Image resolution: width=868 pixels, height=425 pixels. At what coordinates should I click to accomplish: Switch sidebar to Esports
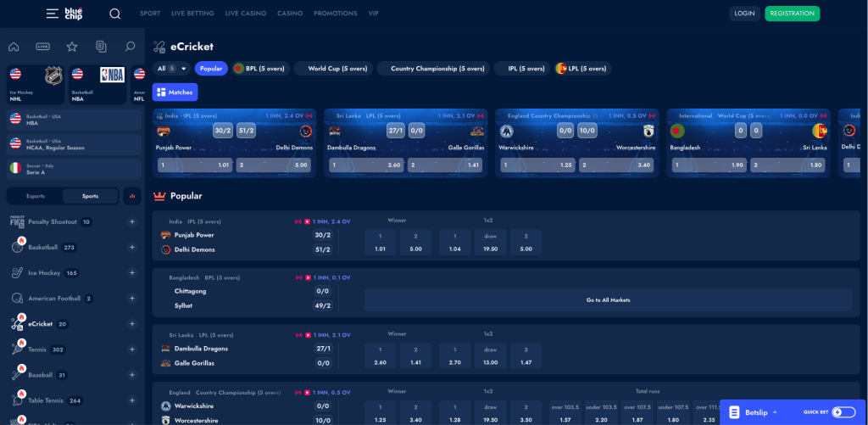pyautogui.click(x=36, y=196)
